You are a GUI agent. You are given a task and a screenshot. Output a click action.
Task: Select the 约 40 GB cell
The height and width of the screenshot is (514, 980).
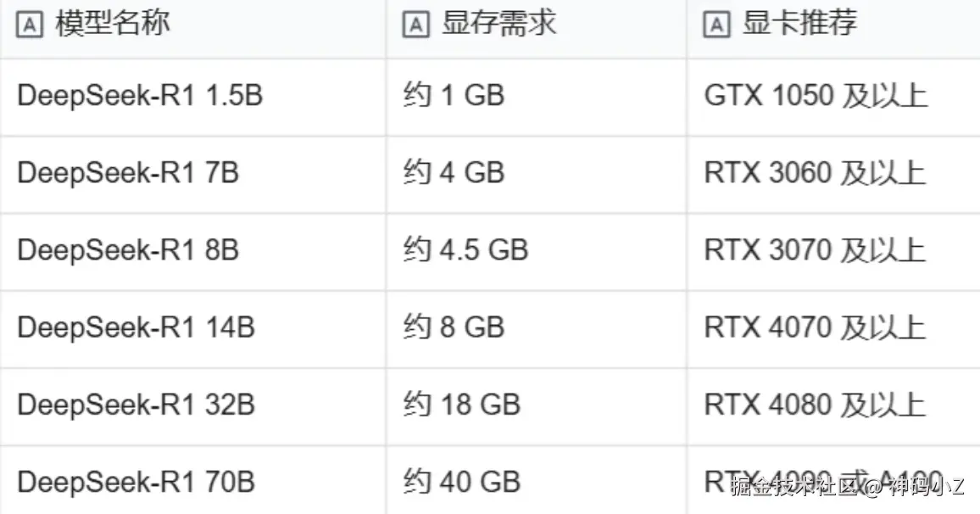pyautogui.click(x=461, y=482)
